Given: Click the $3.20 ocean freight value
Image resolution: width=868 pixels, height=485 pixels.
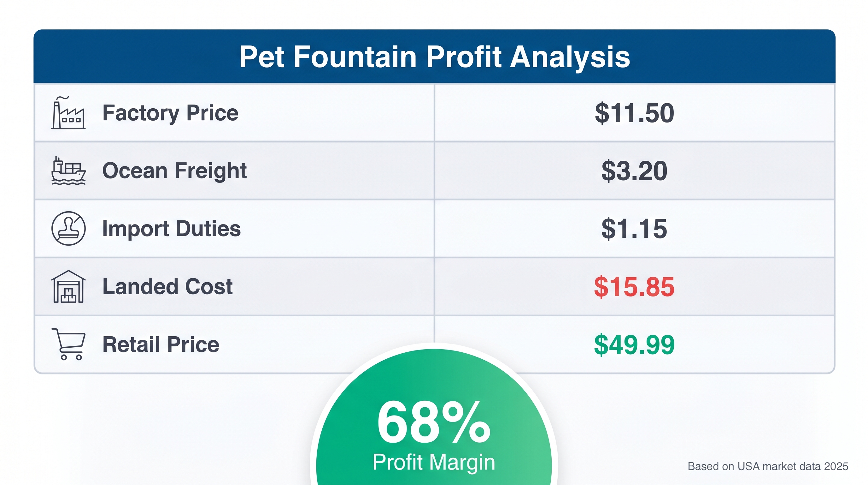Looking at the screenshot, I should [x=634, y=171].
